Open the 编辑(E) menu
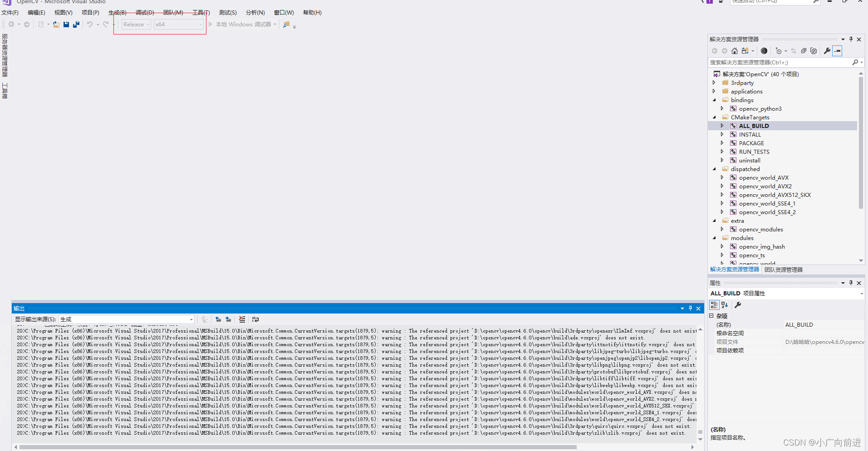 (x=36, y=13)
